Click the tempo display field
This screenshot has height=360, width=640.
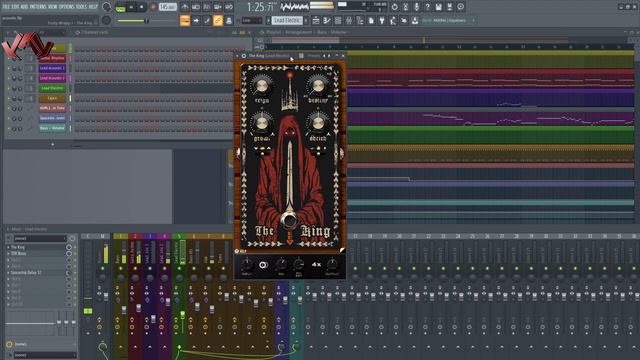point(168,7)
